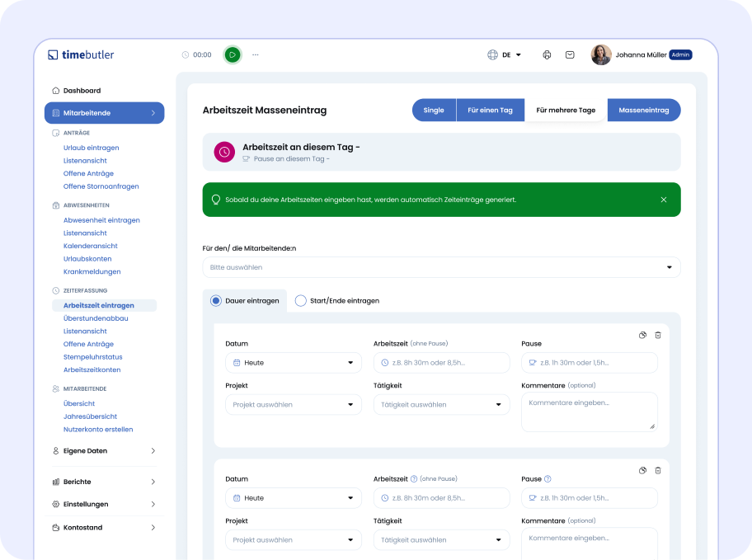This screenshot has height=560, width=752.
Task: Open Urlaub eintragen in sidebar
Action: (x=91, y=148)
